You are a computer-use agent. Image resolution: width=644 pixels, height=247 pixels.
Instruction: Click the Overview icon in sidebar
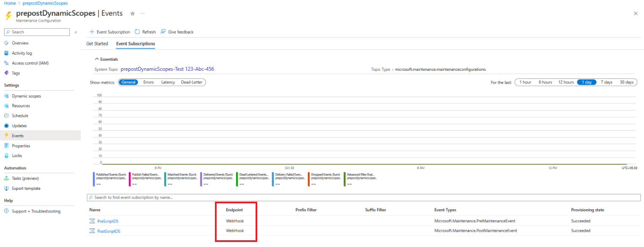pyautogui.click(x=6, y=43)
